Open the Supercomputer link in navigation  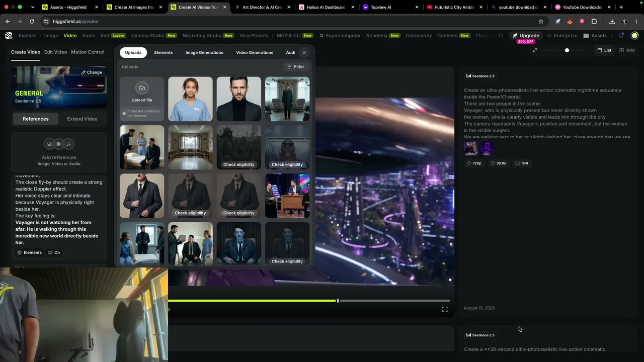pos(340,36)
